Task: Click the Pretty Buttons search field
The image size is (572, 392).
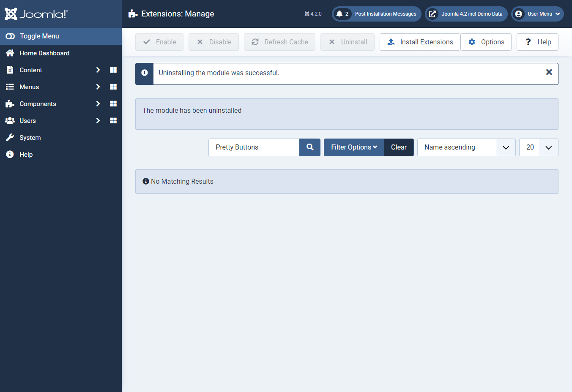Action: [254, 147]
